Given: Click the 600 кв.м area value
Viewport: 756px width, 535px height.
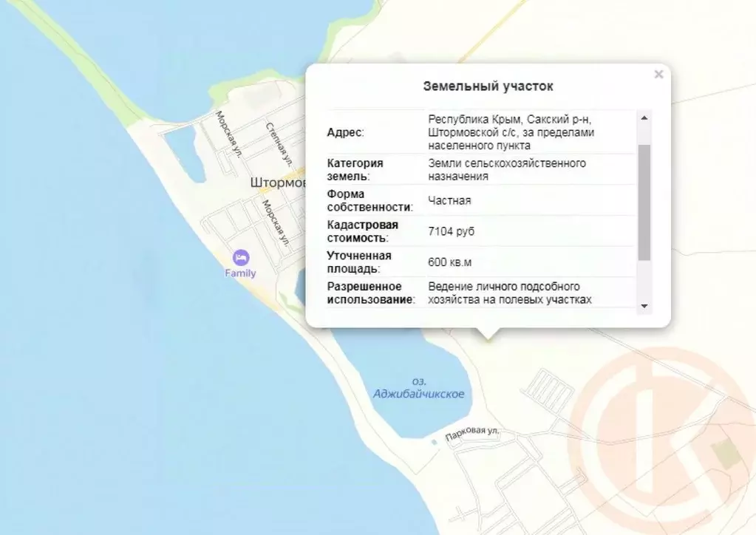Looking at the screenshot, I should coord(450,262).
